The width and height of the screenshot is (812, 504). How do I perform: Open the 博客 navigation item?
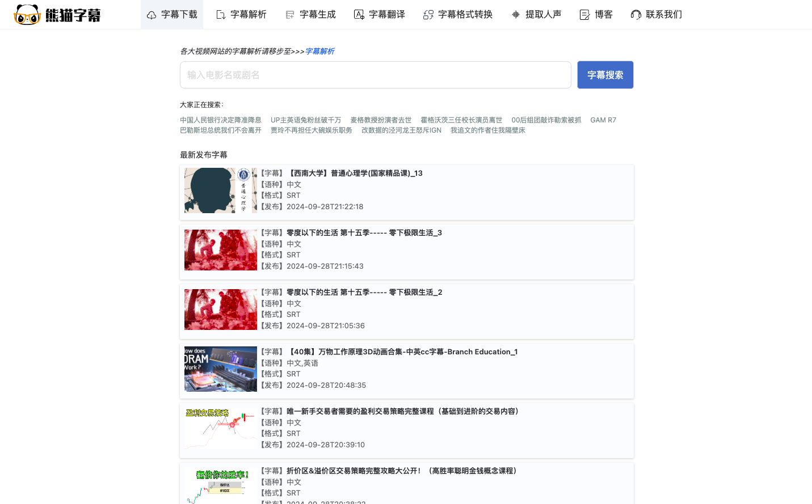coord(596,15)
